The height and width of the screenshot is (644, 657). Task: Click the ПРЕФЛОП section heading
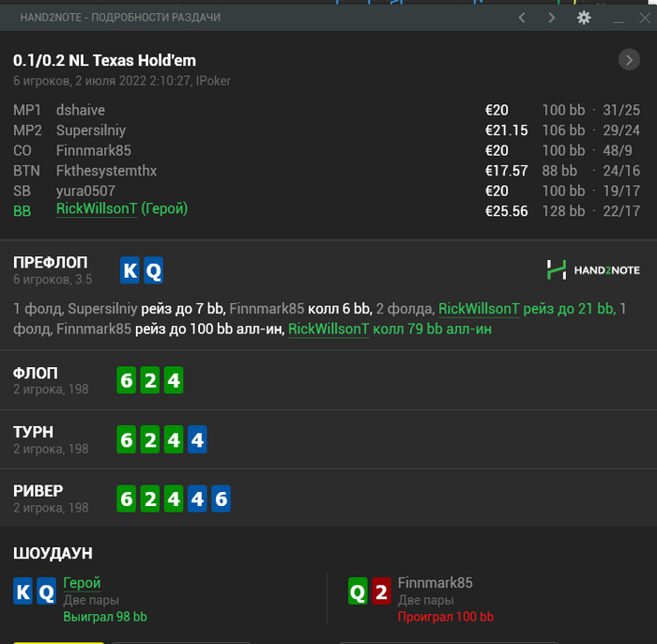point(51,263)
